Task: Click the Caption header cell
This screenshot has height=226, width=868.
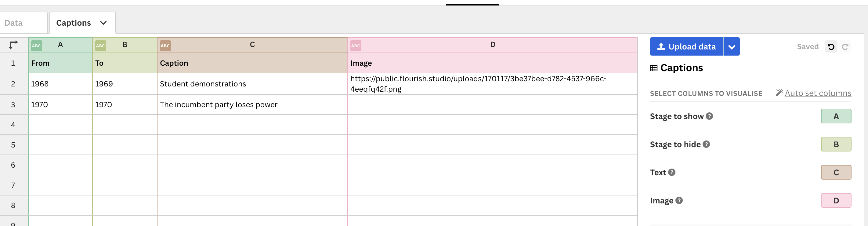Action: click(252, 63)
